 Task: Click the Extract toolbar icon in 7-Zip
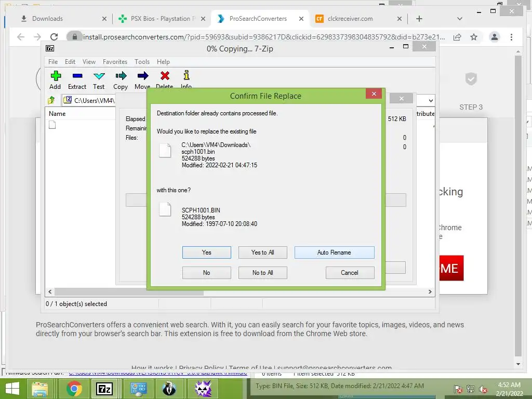click(77, 76)
